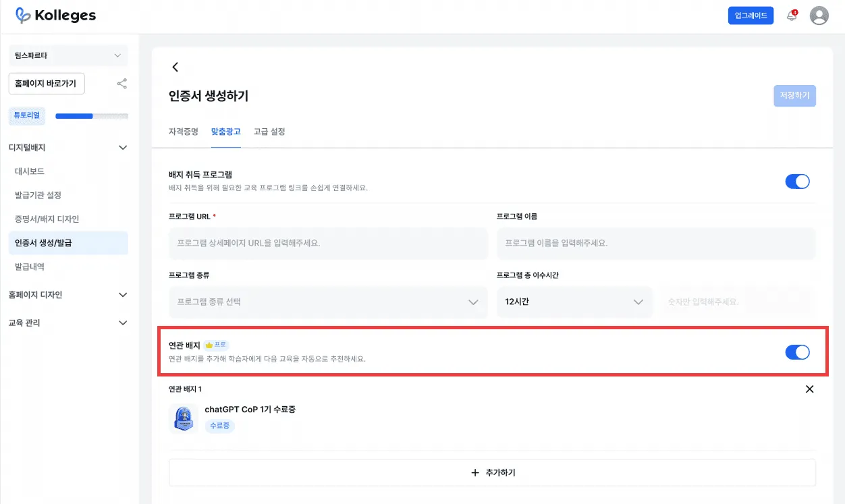This screenshot has width=845, height=504.
Task: Remove 연관 배지 1 with the X icon
Action: (809, 389)
